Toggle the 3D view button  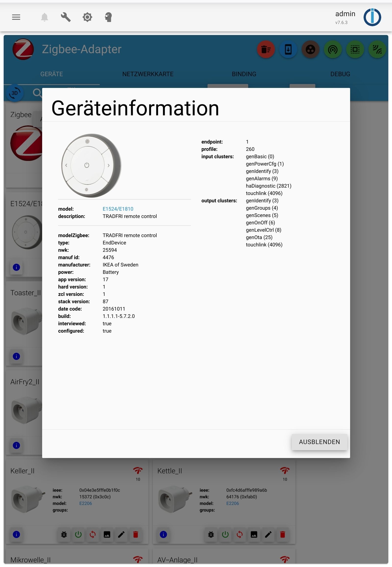click(14, 93)
